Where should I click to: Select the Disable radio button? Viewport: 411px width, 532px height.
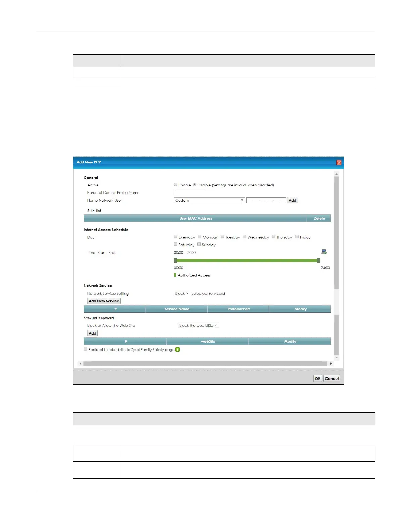195,185
